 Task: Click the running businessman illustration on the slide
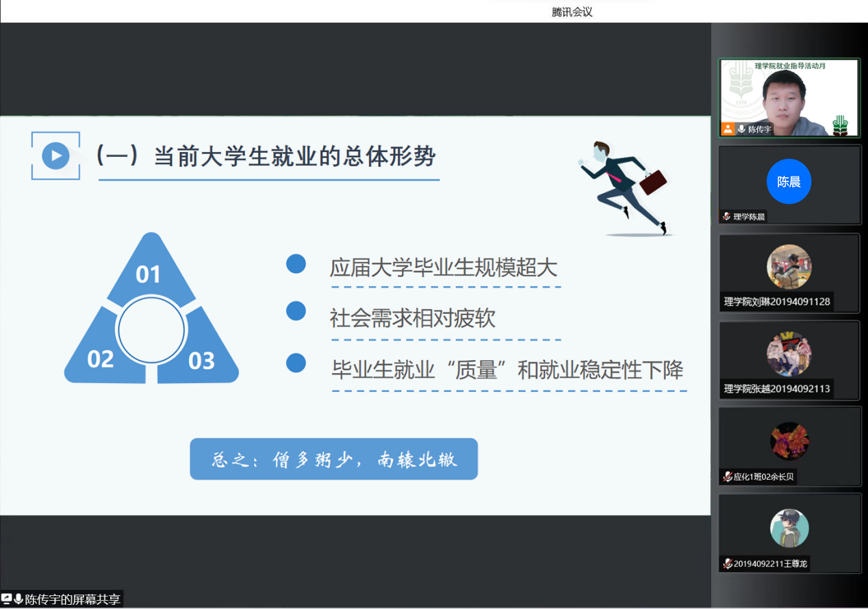tap(622, 187)
